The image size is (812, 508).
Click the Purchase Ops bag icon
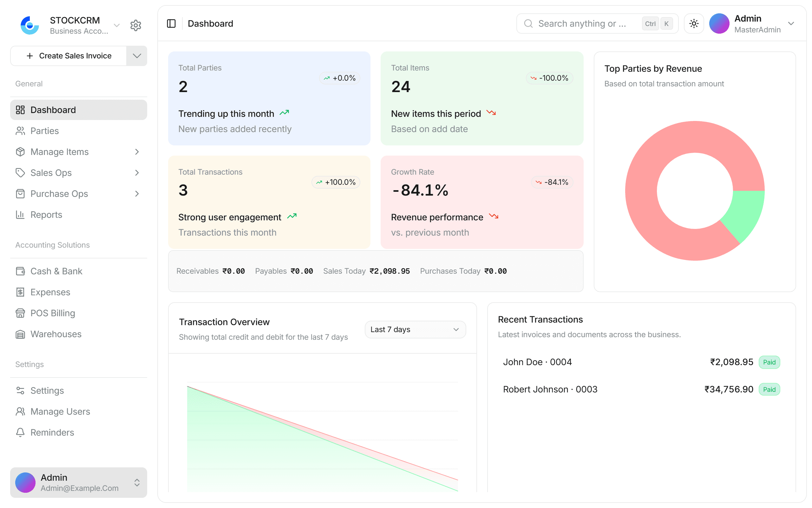coord(20,194)
